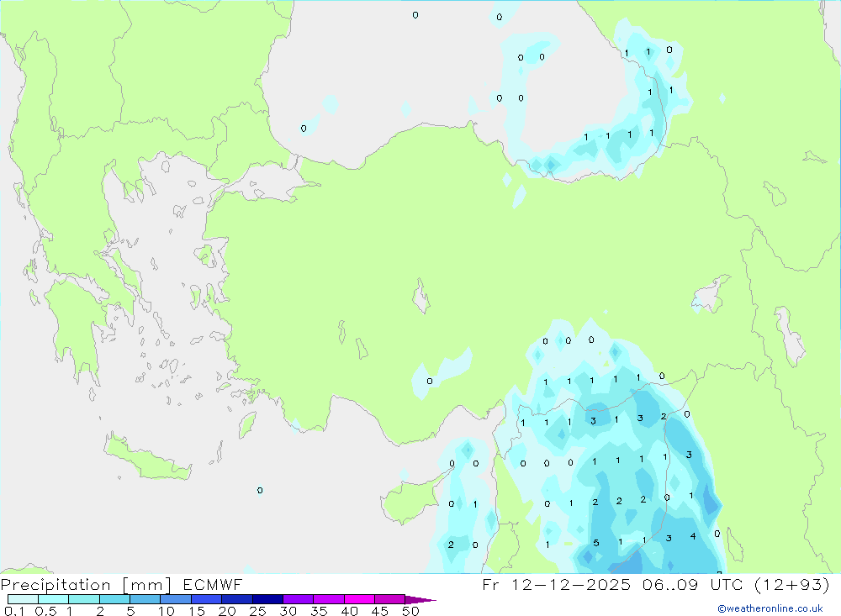Select the 0.5–1 mm legend color box
The width and height of the screenshot is (841, 616).
[54, 599]
